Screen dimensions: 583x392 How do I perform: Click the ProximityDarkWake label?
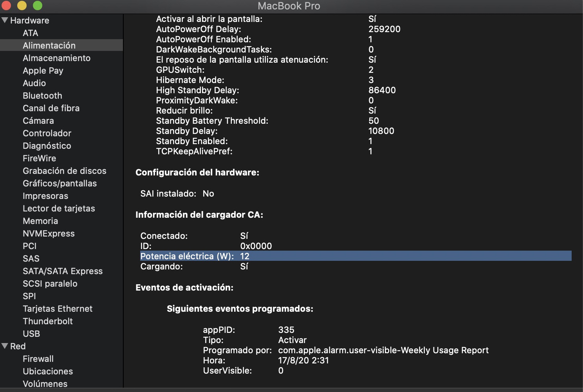click(x=197, y=100)
